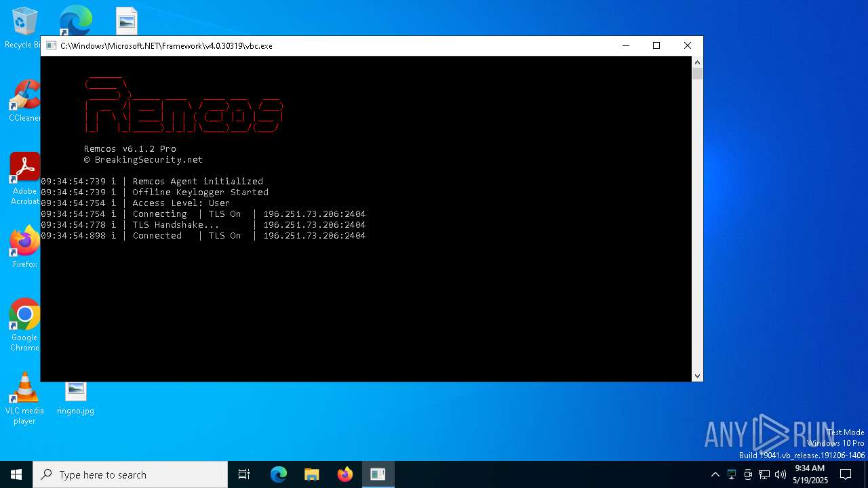The image size is (868, 488).
Task: Click the console vertical scrollbar thumb
Action: (x=697, y=73)
